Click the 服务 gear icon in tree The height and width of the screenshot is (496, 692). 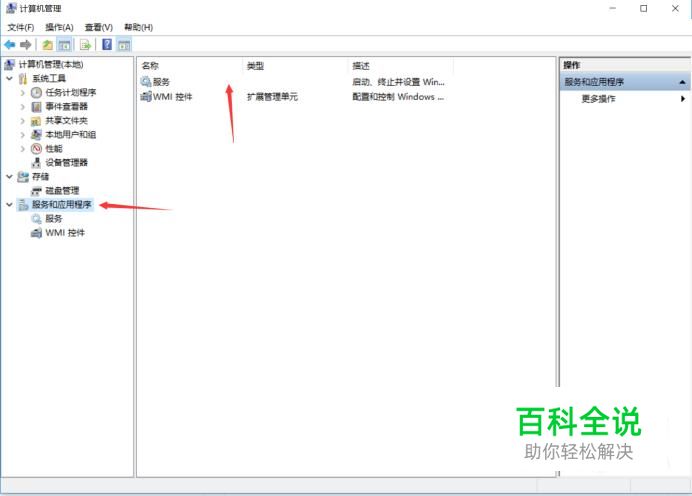pos(36,219)
